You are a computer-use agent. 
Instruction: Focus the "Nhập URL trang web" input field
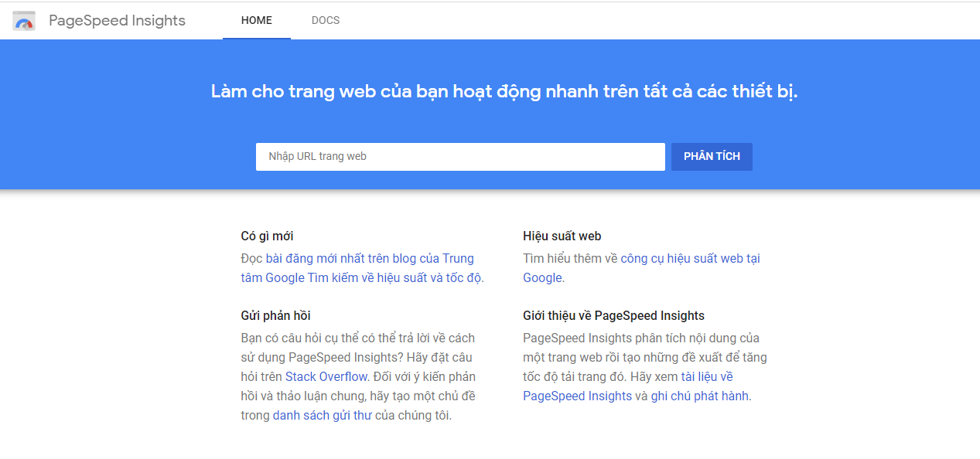(460, 157)
